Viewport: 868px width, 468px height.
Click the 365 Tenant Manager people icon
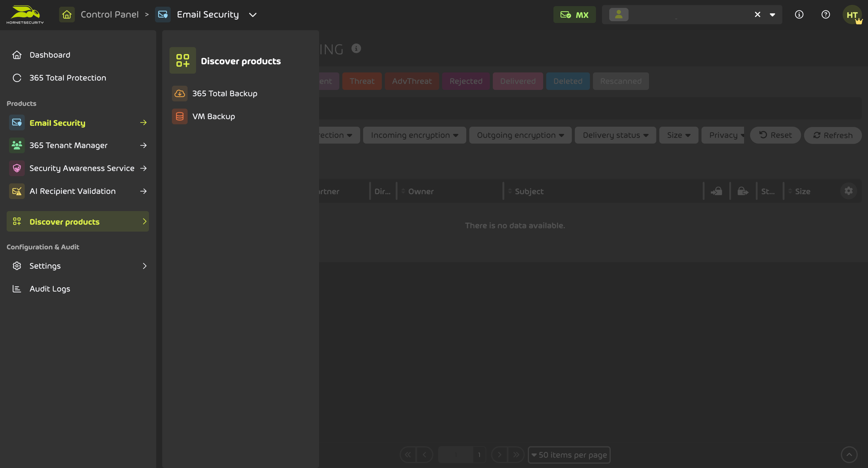[17, 145]
